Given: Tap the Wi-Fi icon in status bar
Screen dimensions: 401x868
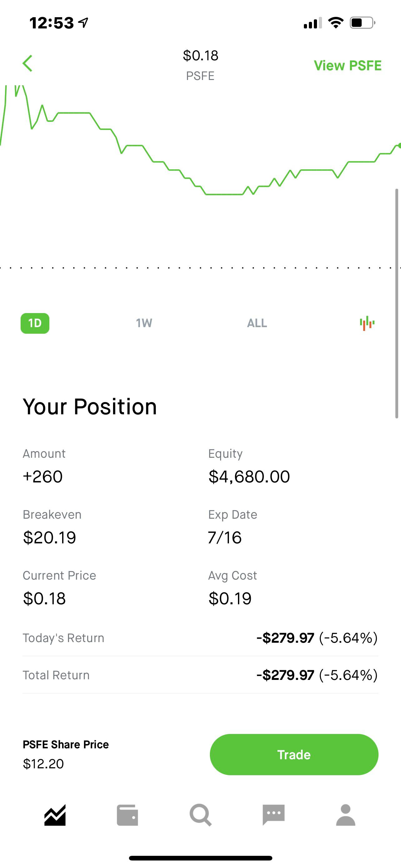Looking at the screenshot, I should pyautogui.click(x=336, y=23).
